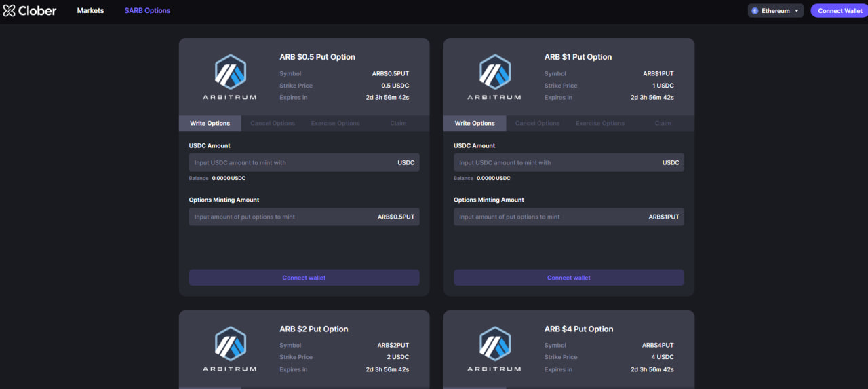The image size is (868, 389).
Task: Open the Markets page
Action: click(x=90, y=11)
